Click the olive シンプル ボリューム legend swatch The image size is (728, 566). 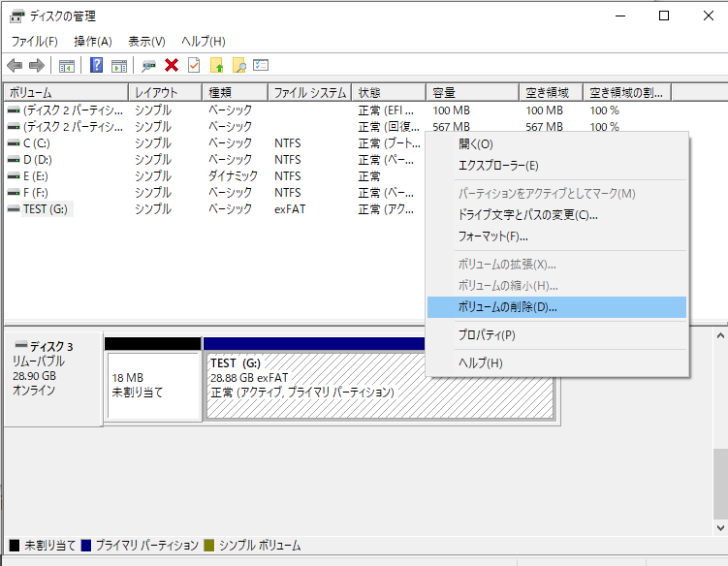[209, 545]
